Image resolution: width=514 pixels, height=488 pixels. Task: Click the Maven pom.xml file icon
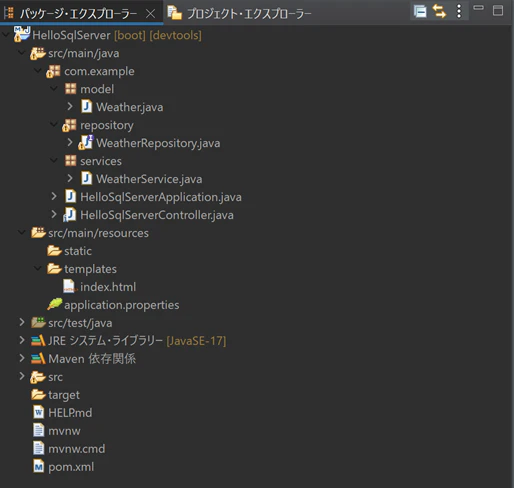[x=39, y=467]
